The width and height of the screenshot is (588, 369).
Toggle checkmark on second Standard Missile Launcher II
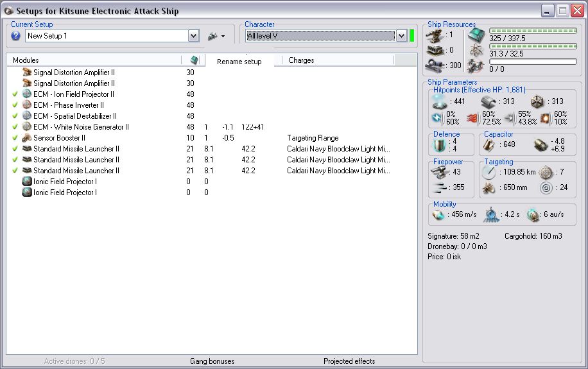coord(15,159)
